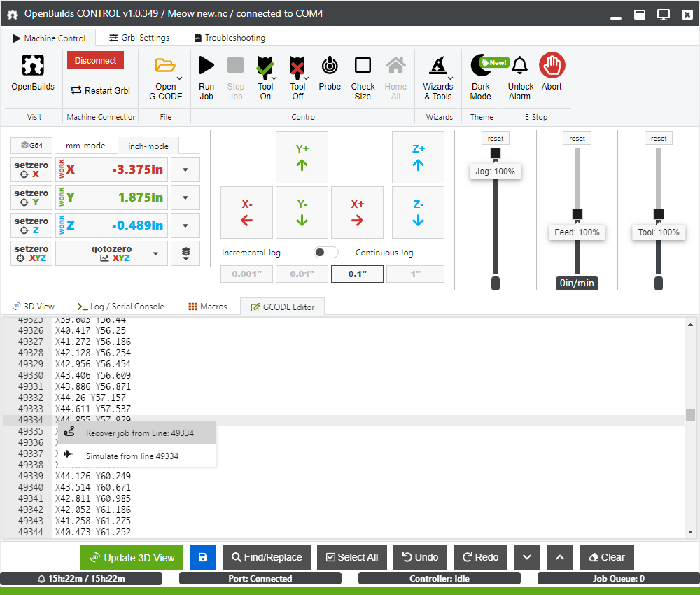This screenshot has height=595, width=700.
Task: Jog X- left arrow
Action: [x=247, y=213]
